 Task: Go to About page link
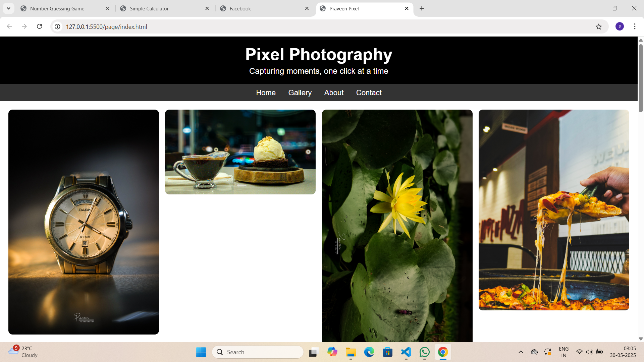point(334,93)
